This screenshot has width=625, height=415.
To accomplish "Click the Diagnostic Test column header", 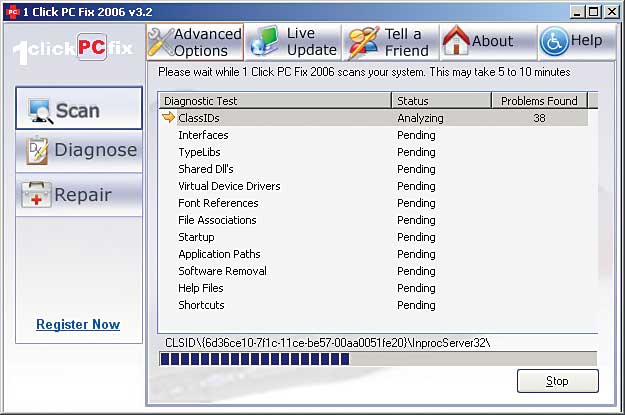I will 275,100.
